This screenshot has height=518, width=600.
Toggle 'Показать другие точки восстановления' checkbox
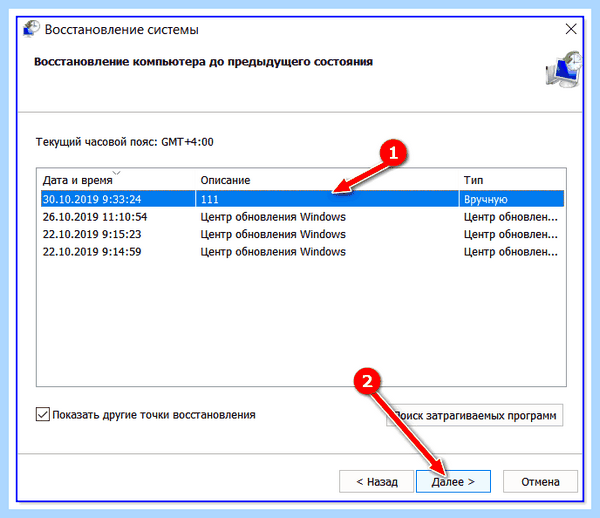pyautogui.click(x=42, y=414)
